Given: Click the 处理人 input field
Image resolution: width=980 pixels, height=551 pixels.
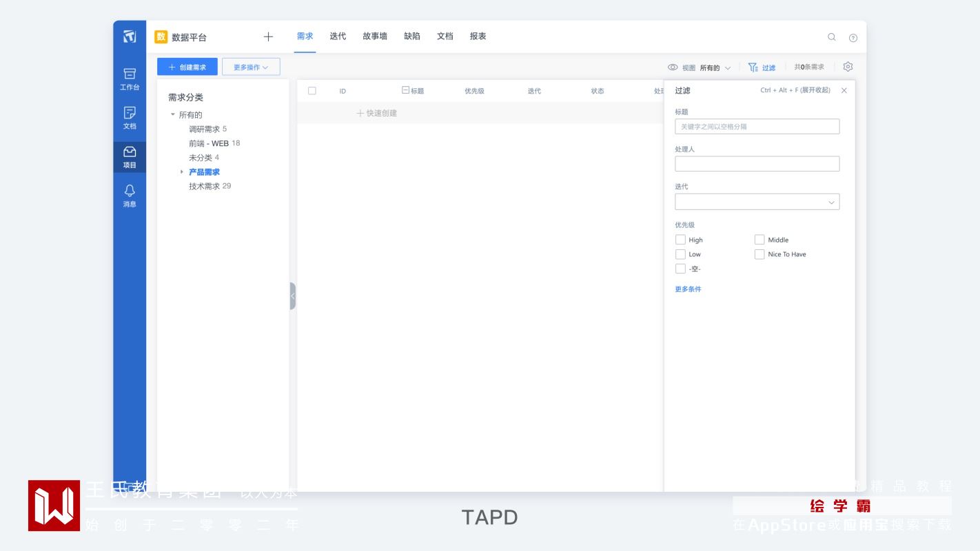Looking at the screenshot, I should click(757, 164).
